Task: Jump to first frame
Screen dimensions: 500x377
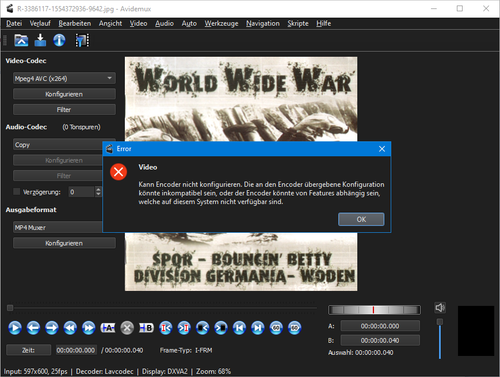Action: [x=239, y=328]
